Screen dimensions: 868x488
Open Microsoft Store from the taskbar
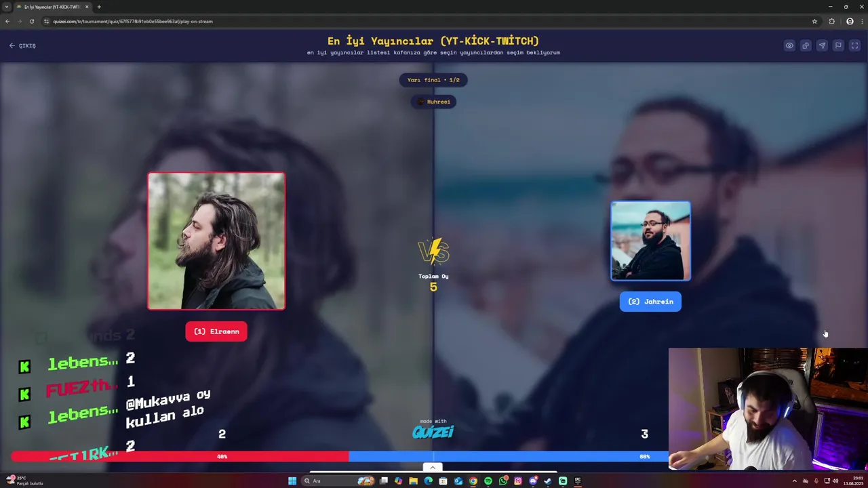[x=443, y=481]
